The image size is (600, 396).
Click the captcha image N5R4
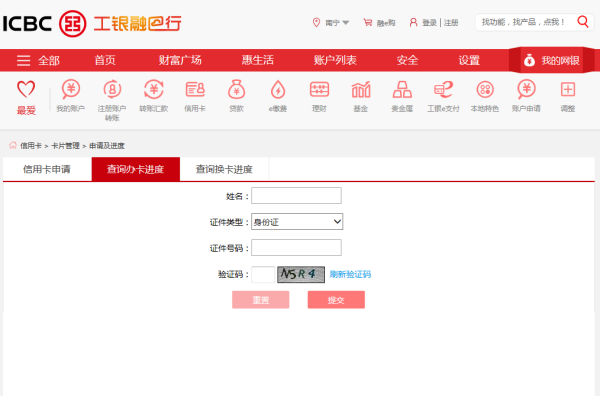coord(301,274)
